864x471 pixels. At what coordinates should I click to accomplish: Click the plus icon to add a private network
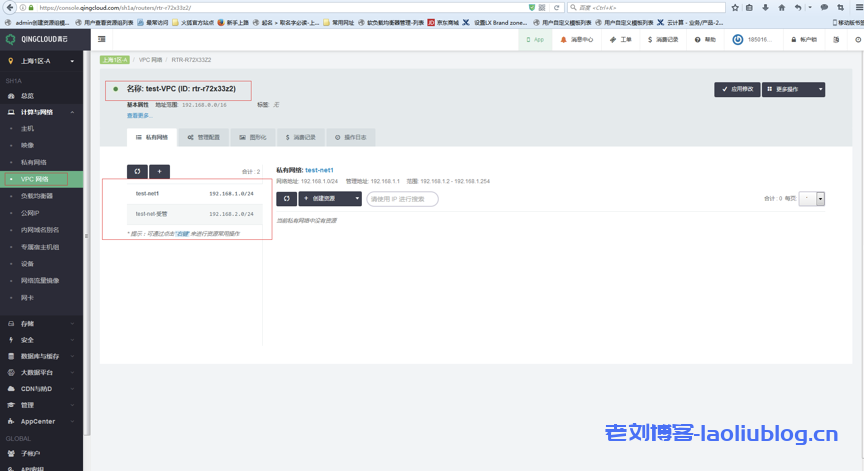pyautogui.click(x=158, y=171)
